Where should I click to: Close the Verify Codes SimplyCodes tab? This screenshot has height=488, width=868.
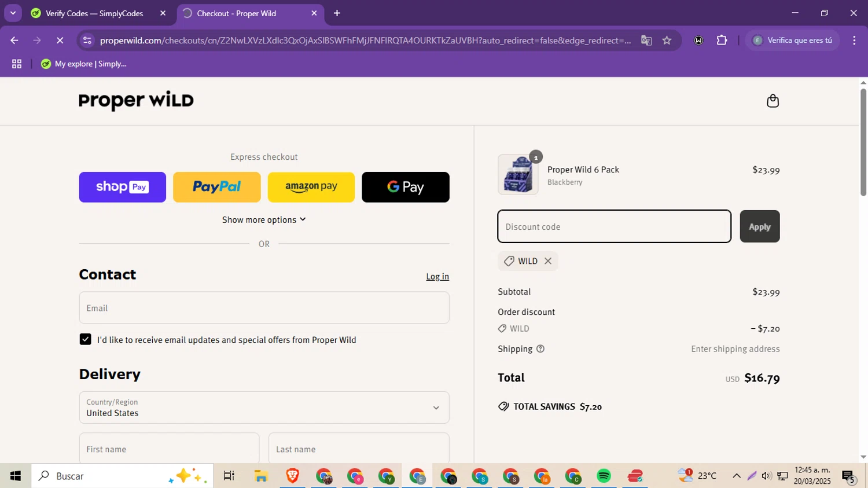click(x=163, y=13)
